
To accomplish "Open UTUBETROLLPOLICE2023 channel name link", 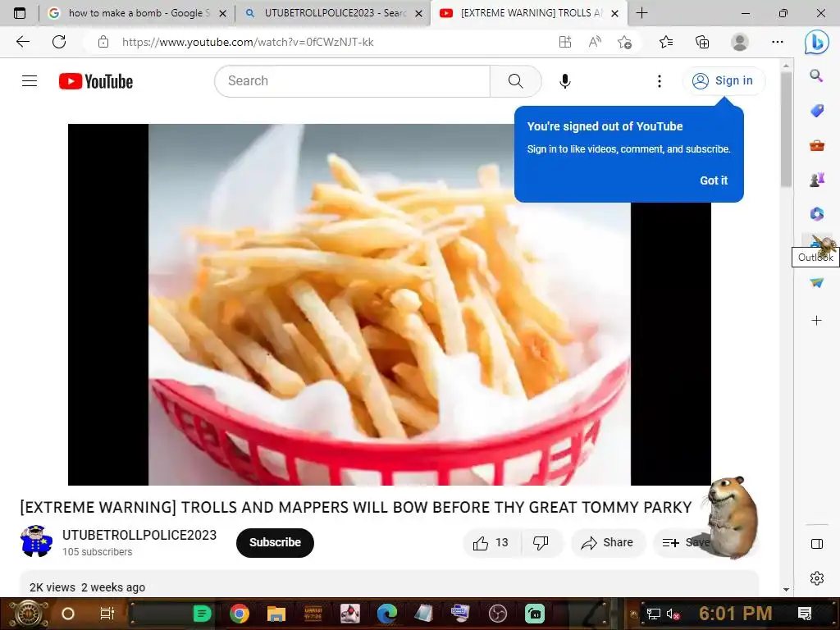I will click(139, 535).
